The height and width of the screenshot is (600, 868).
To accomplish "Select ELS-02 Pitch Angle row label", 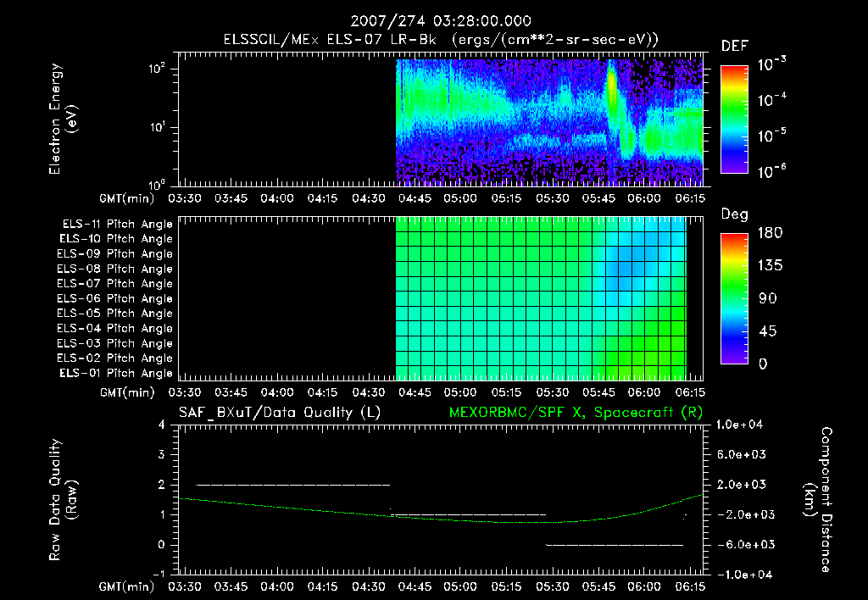I will [x=115, y=358].
